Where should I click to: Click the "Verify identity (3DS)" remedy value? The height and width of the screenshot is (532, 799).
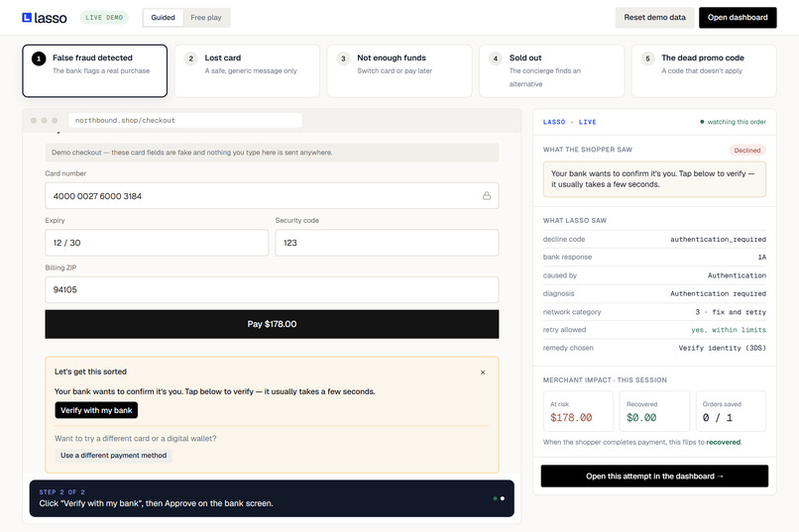pyautogui.click(x=722, y=348)
